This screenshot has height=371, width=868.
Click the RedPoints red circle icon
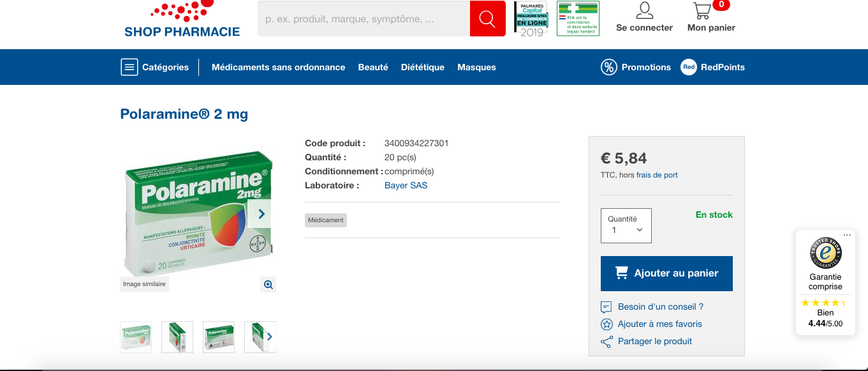coord(689,67)
